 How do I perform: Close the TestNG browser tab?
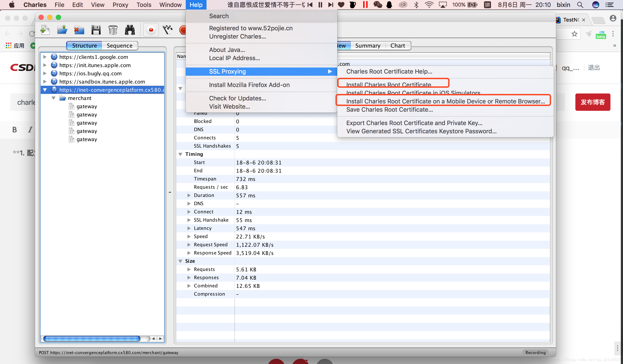click(x=583, y=20)
